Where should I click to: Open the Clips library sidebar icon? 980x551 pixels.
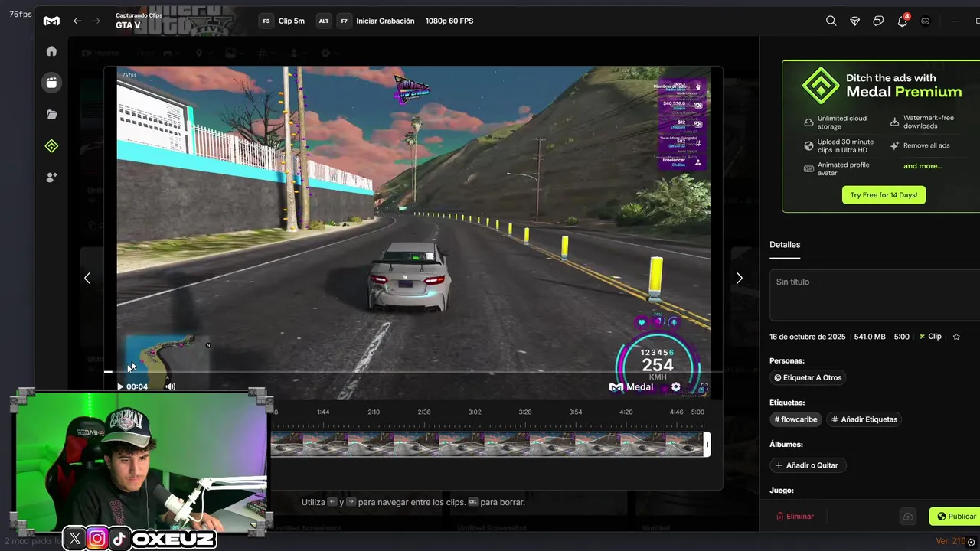51,83
